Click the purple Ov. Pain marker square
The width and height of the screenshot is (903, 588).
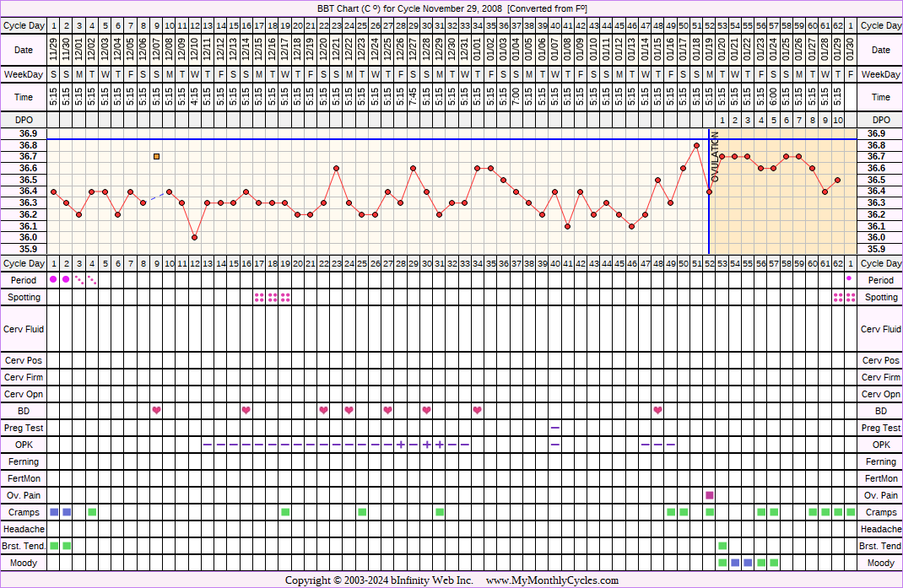pyautogui.click(x=710, y=495)
